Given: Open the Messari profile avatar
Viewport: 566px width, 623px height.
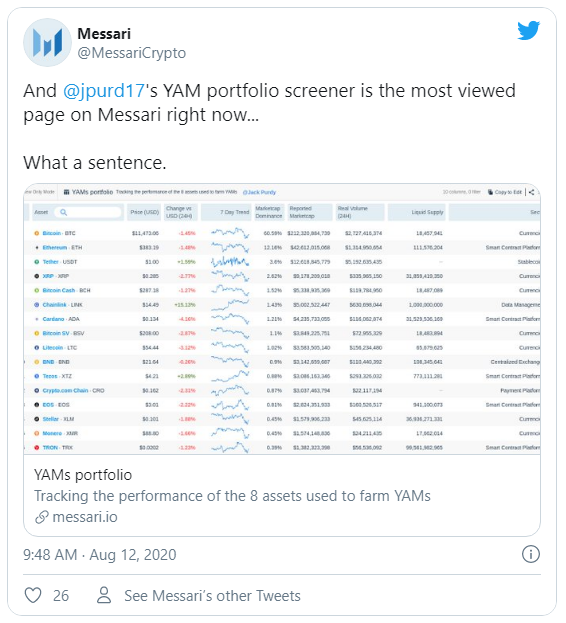Looking at the screenshot, I should (x=47, y=42).
